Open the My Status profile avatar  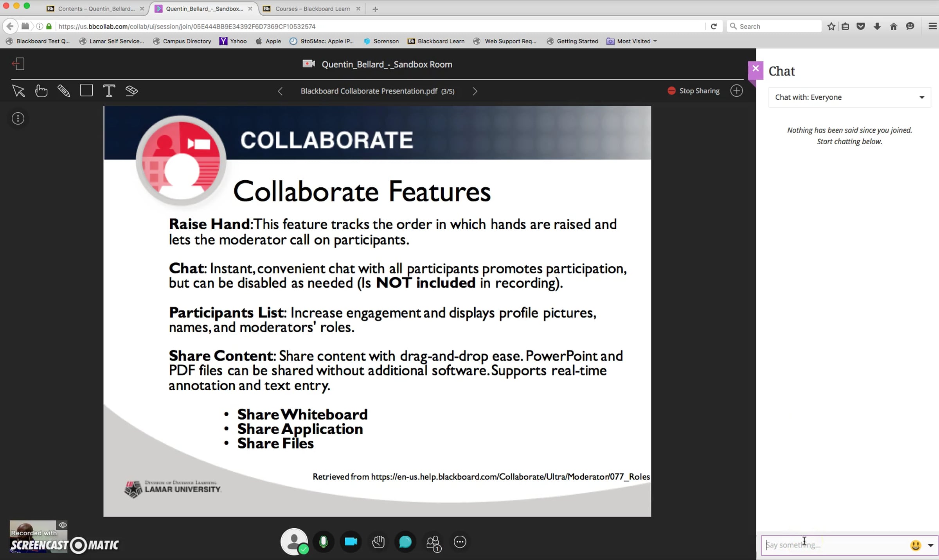tap(294, 542)
